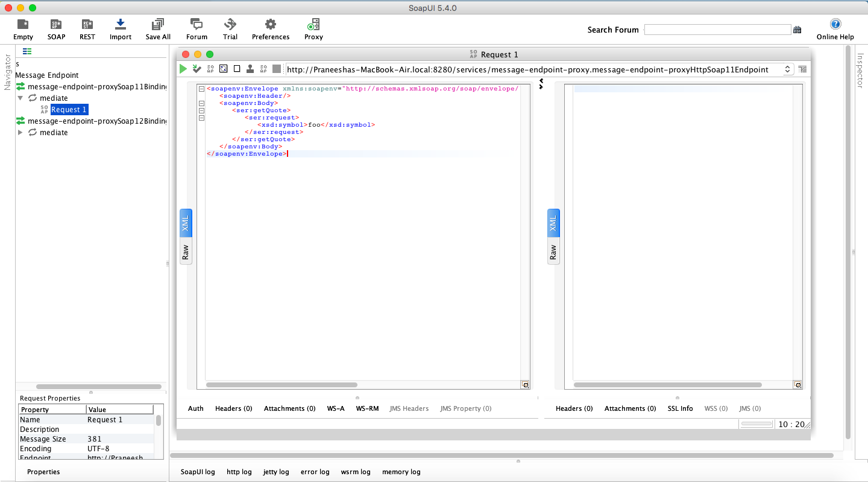Click the add-to-TestCase checkmark icon
868x482 pixels.
(197, 69)
